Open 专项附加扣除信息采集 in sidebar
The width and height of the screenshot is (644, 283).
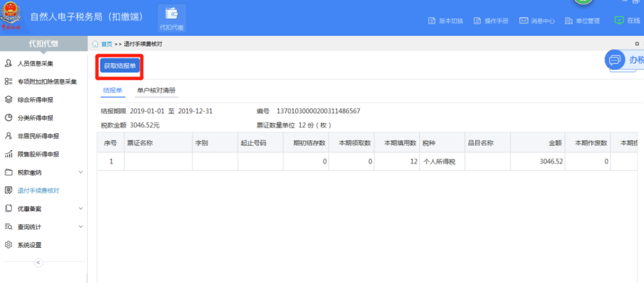point(47,82)
